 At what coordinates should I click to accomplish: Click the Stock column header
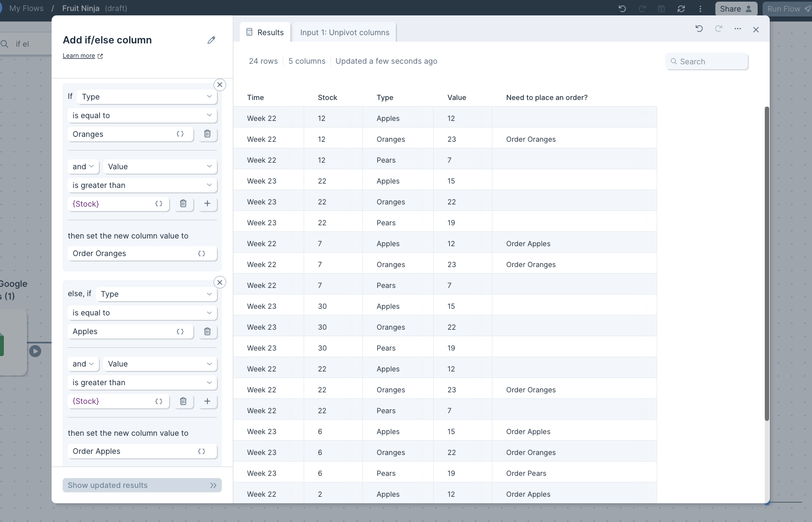(327, 97)
